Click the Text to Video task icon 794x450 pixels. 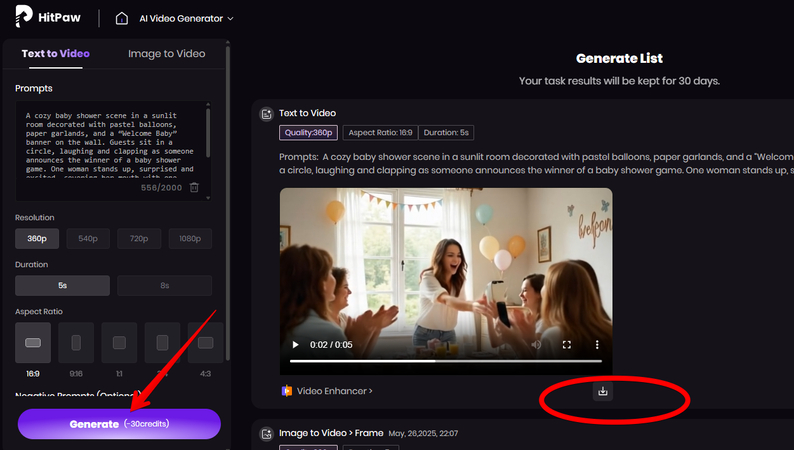tap(266, 114)
